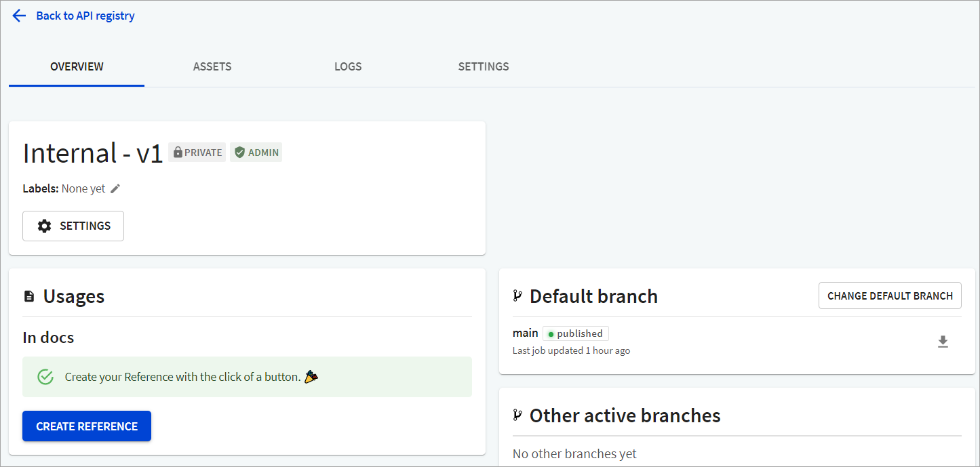
Task: Click the Admin shield badge
Action: pyautogui.click(x=256, y=153)
